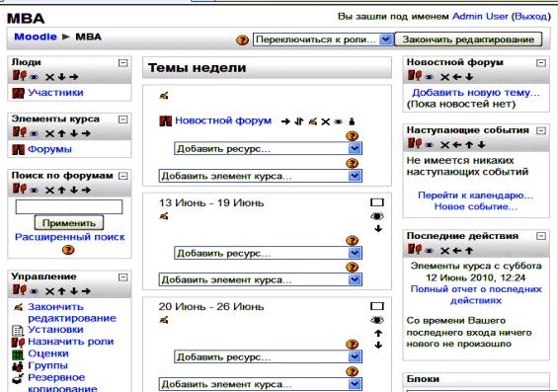Hide Новостной форум activity eye icon
This screenshot has width=558, height=392.
click(x=338, y=122)
